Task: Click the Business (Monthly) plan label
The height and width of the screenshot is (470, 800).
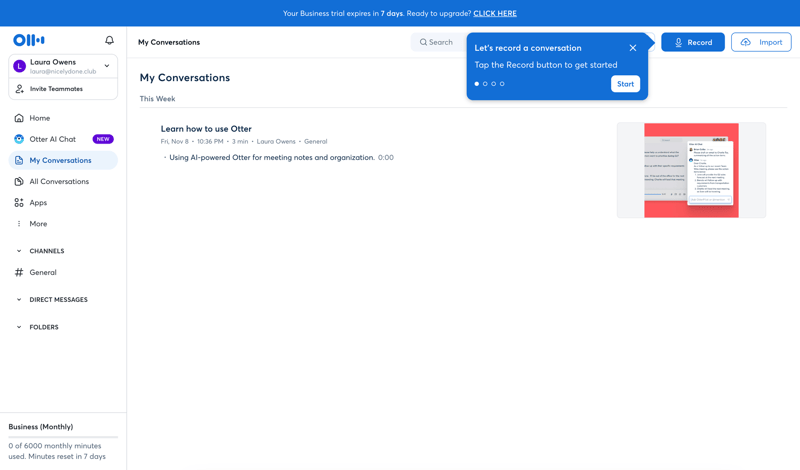Action: tap(41, 427)
